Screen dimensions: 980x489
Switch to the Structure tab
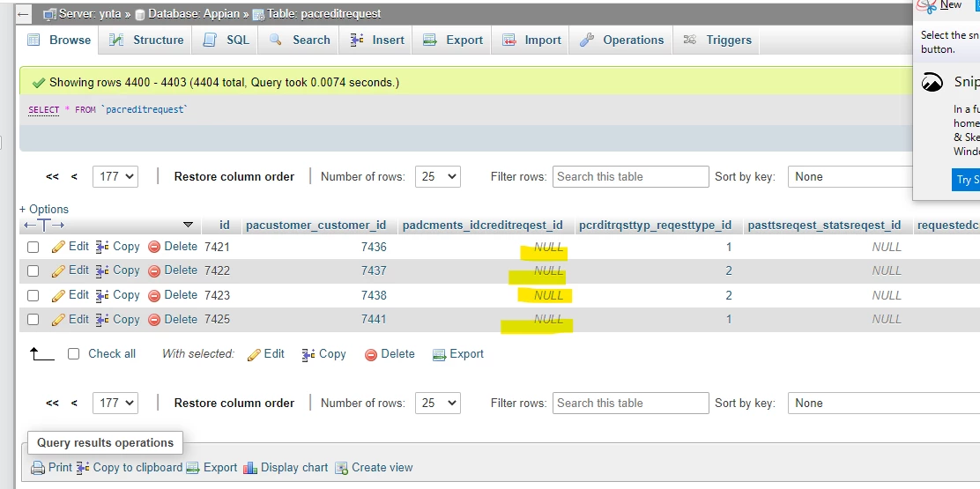146,40
